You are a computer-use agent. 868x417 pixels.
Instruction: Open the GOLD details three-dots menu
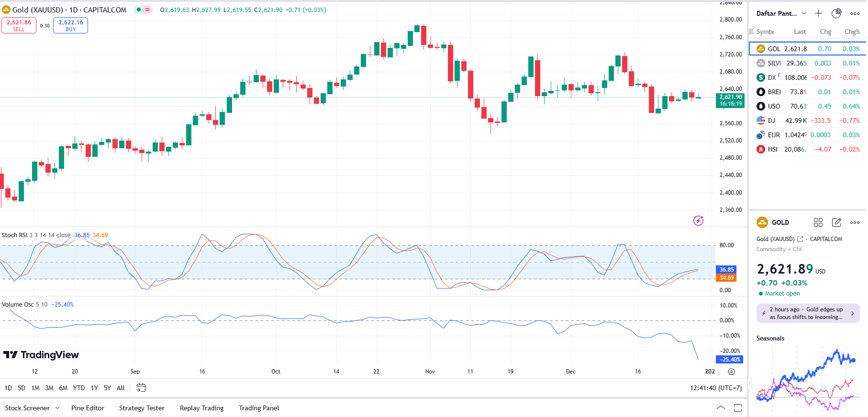click(855, 222)
